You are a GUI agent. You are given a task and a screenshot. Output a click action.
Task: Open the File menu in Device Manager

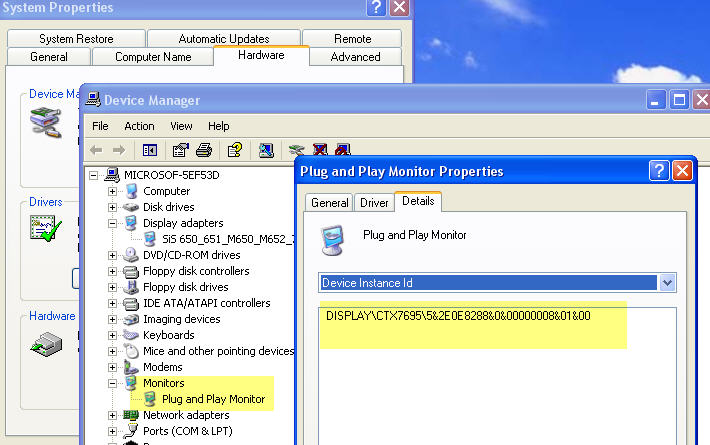[100, 126]
